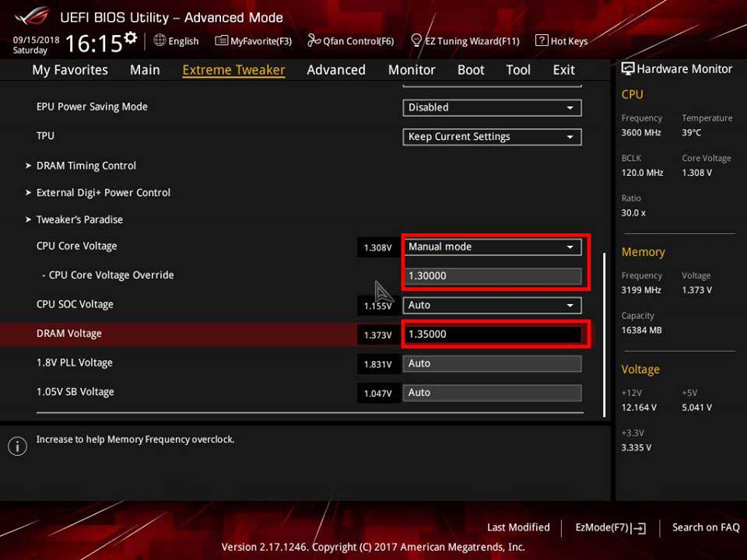This screenshot has height=560, width=747.
Task: Click the globe language icon
Action: click(160, 40)
